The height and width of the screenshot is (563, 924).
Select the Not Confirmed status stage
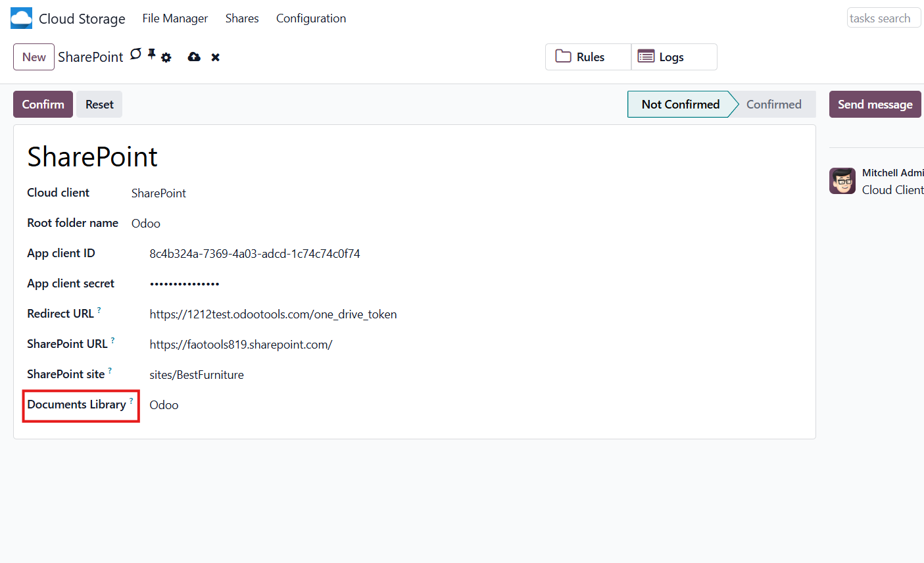click(680, 105)
